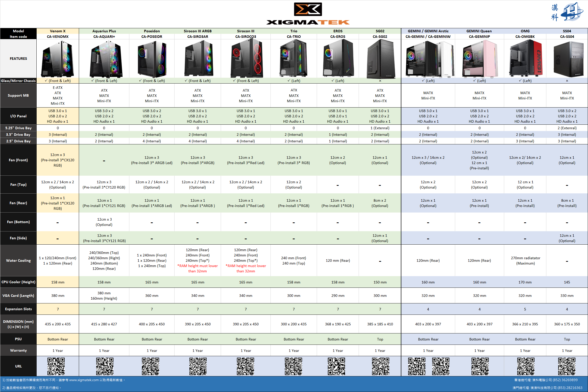Click the 12cm x 3 (Pre-install 3*CY121 RGB) cell

point(104,238)
